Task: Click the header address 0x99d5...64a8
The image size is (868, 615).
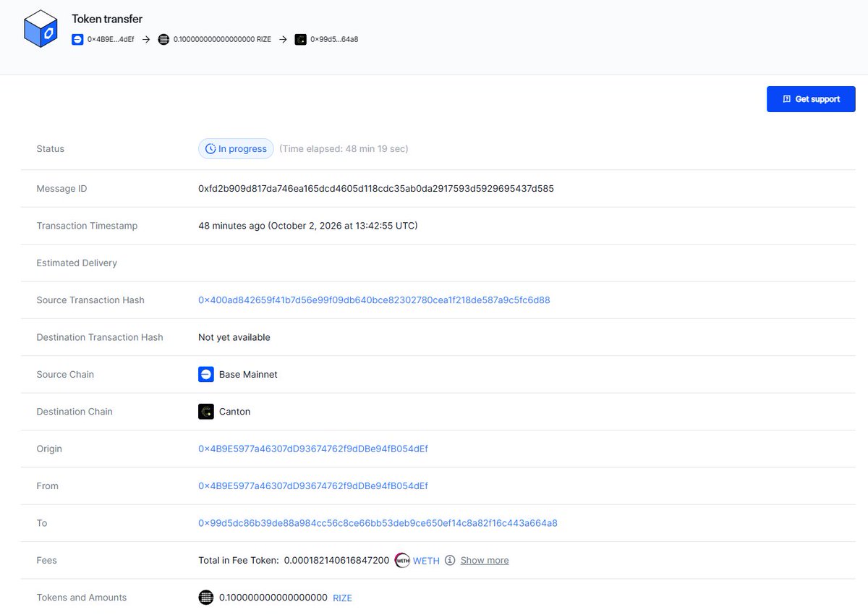Action: pos(334,40)
